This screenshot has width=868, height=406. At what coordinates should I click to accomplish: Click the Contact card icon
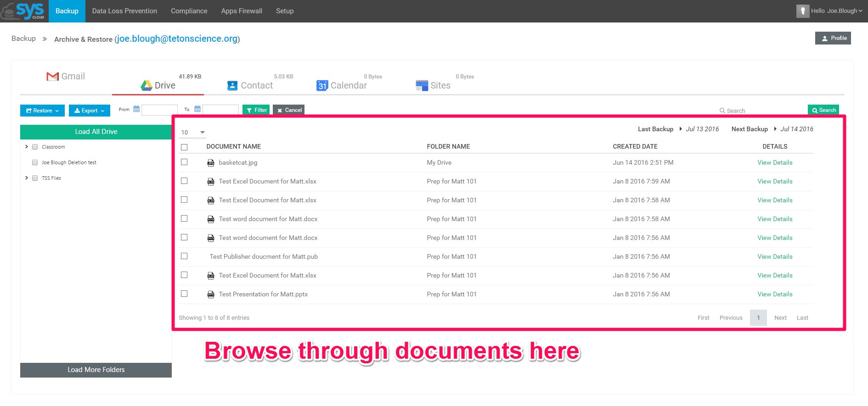(232, 86)
